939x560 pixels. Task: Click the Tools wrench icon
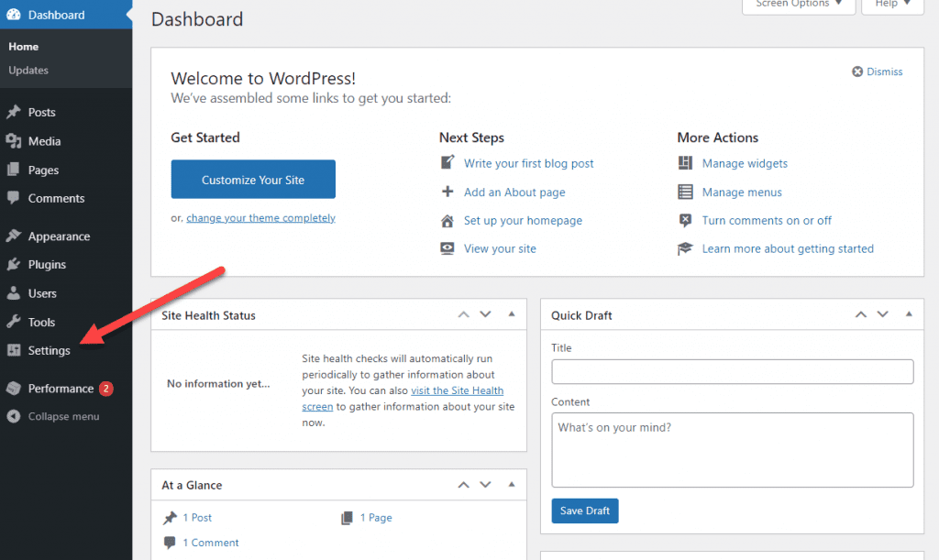(x=13, y=322)
